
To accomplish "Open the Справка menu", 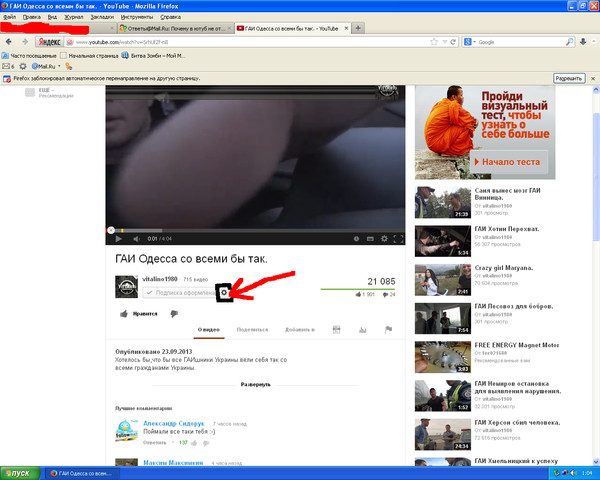I will 170,17.
